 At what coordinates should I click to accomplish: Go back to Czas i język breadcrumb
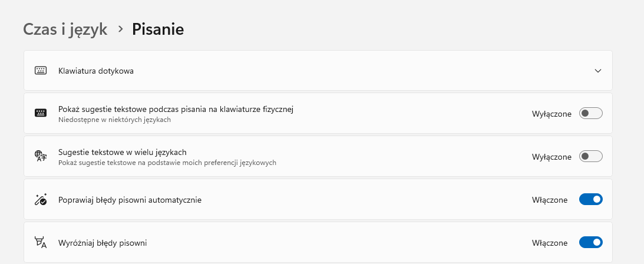(65, 29)
